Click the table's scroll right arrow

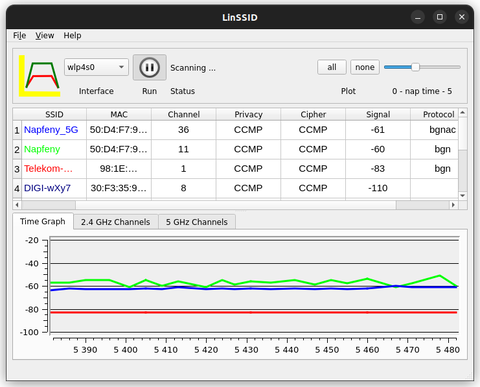point(453,205)
